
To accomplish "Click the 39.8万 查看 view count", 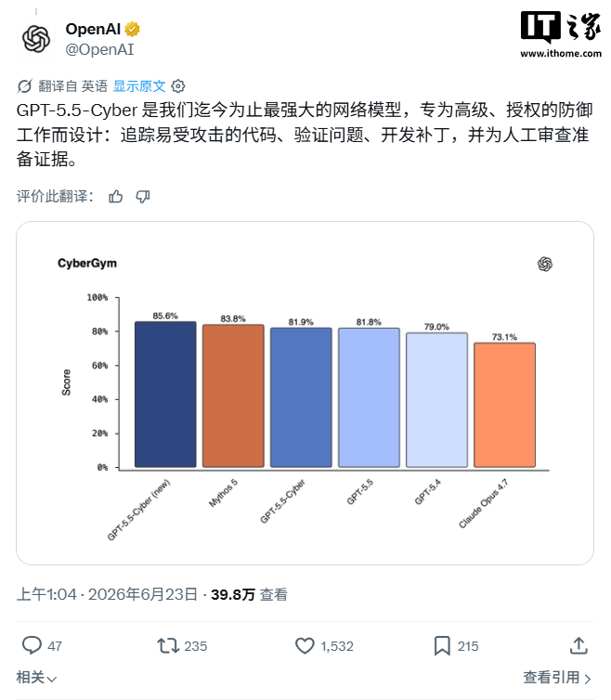I will point(249,595).
